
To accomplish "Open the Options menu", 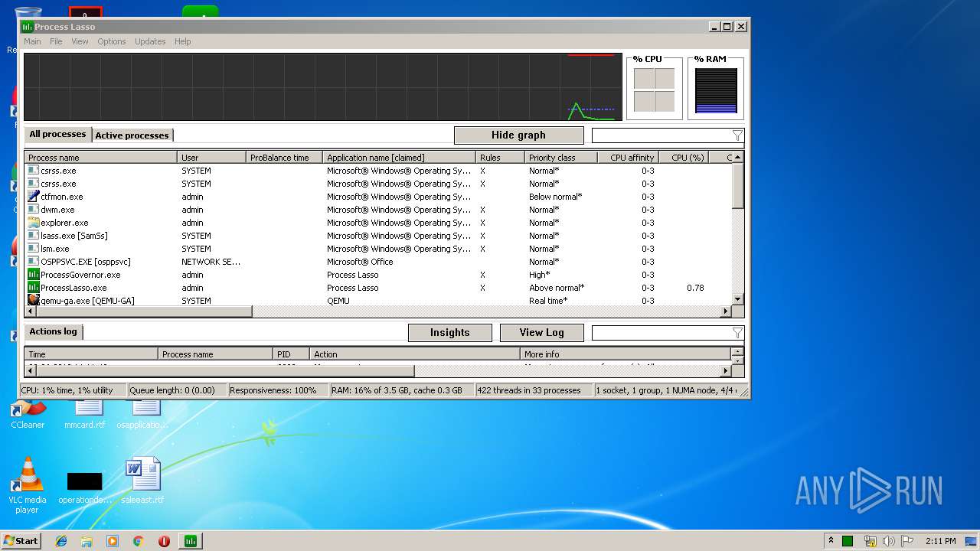I will pyautogui.click(x=112, y=41).
